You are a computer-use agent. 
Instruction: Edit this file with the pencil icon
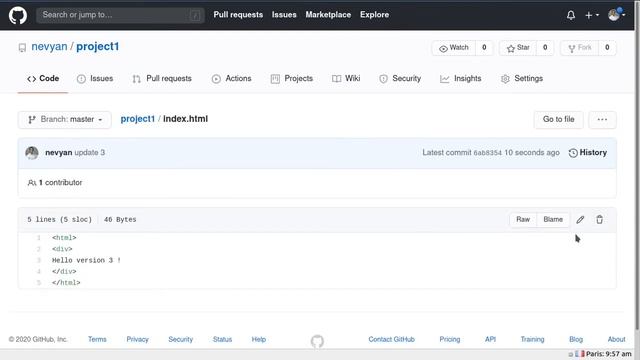click(580, 220)
